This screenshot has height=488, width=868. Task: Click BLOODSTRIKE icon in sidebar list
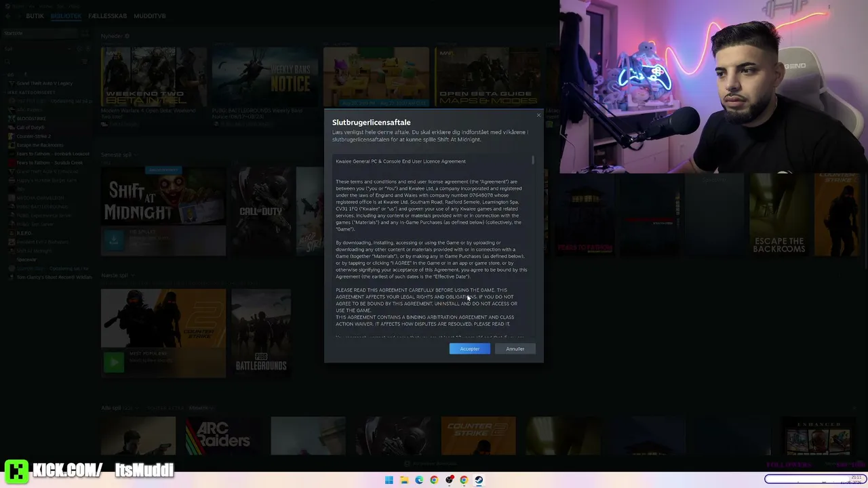click(12, 119)
